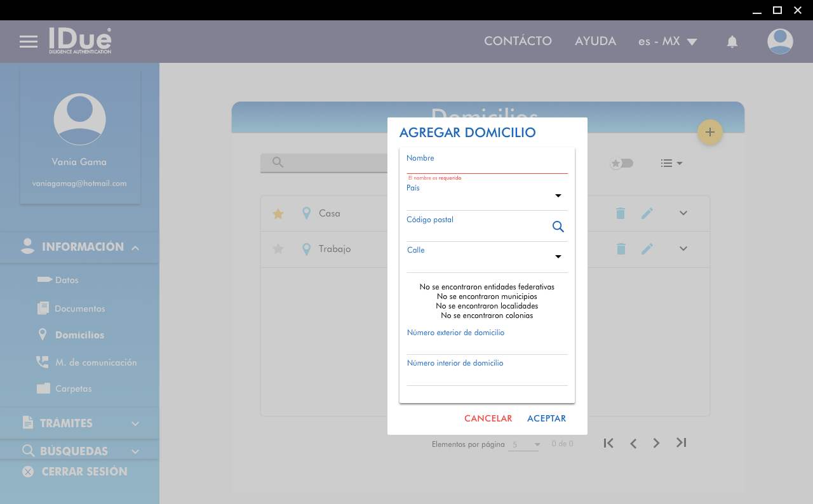Open the notifications bell
The height and width of the screenshot is (504, 813).
point(732,42)
